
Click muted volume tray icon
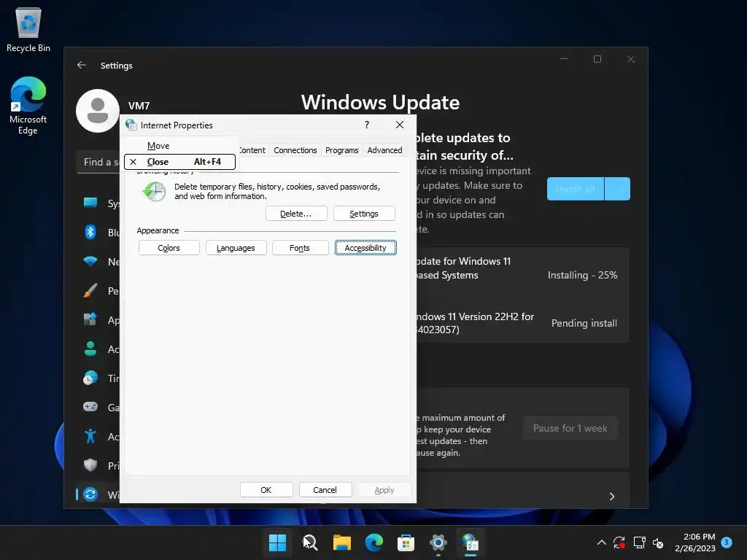[x=659, y=542]
